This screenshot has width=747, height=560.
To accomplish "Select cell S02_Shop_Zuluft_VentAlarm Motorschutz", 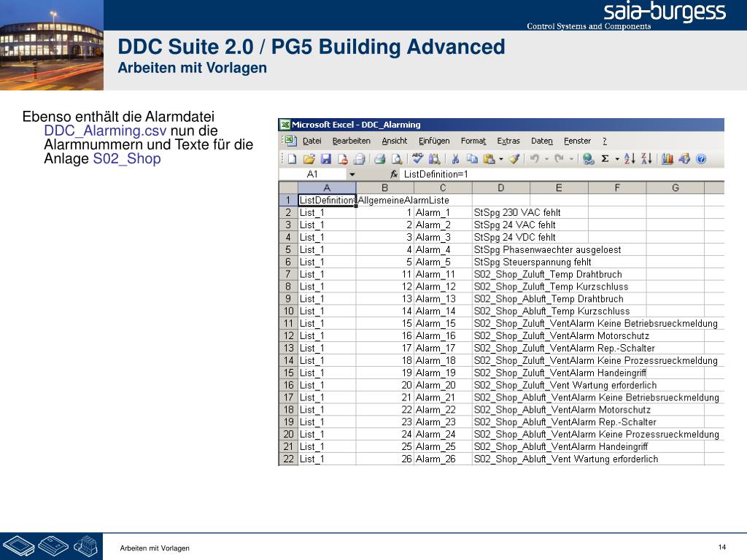I will pyautogui.click(x=501, y=335).
